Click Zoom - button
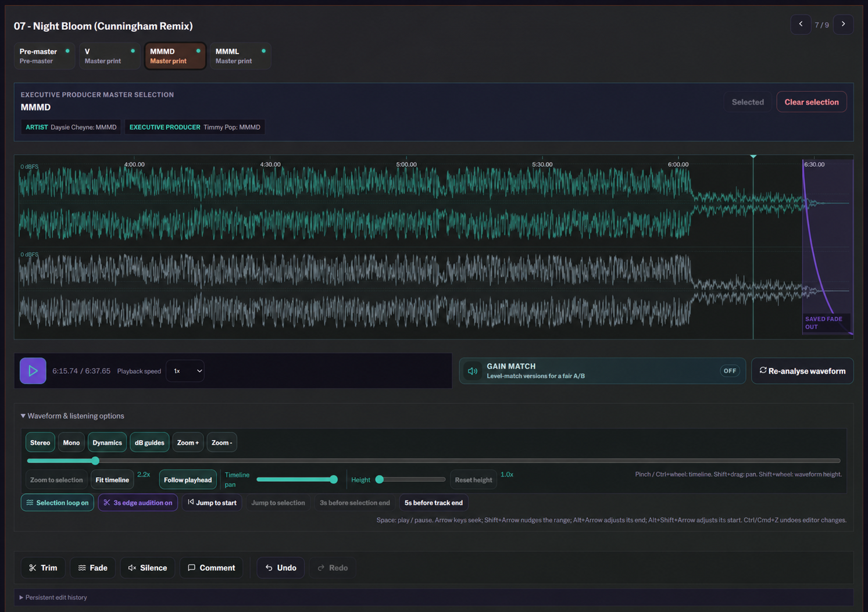 tap(222, 443)
